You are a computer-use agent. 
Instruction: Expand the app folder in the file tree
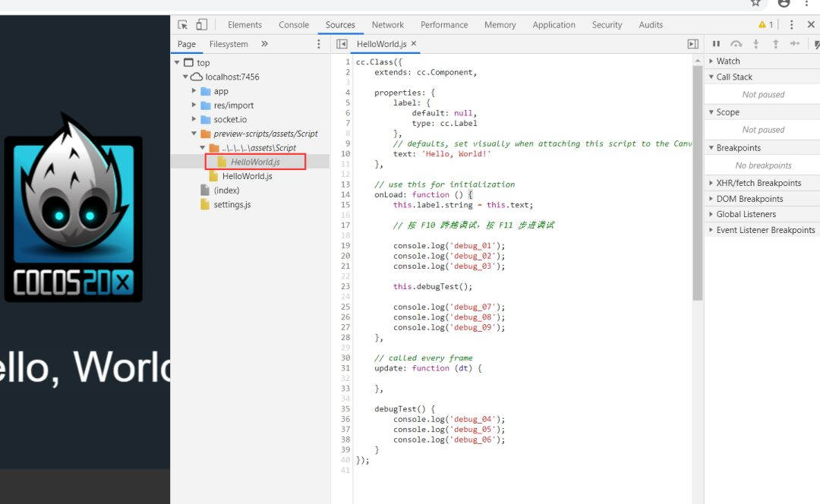coord(195,90)
